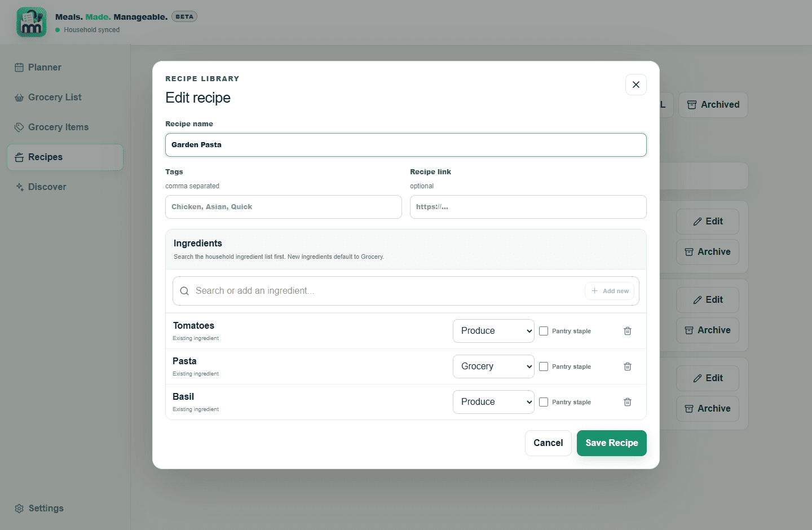Open Grocery Items section
This screenshot has height=530, width=812.
[x=65, y=127]
